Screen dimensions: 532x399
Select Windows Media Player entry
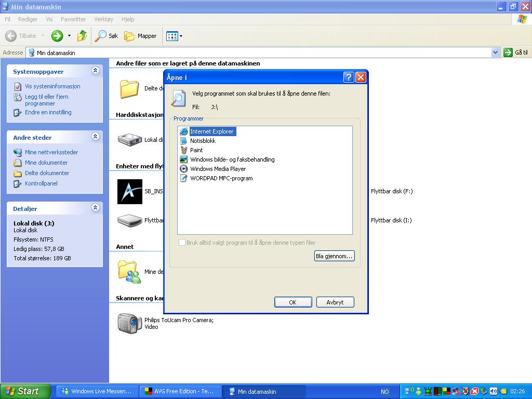click(213, 169)
